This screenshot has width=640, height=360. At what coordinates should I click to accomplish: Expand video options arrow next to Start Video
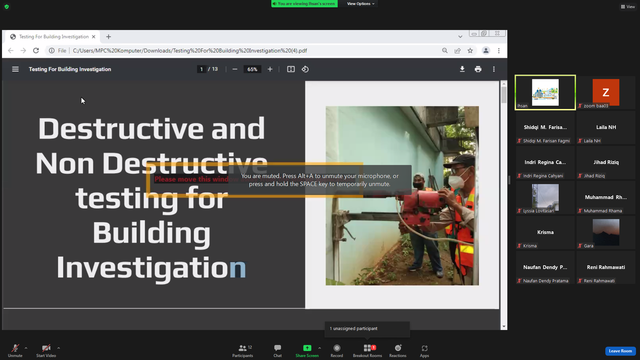pyautogui.click(x=59, y=348)
